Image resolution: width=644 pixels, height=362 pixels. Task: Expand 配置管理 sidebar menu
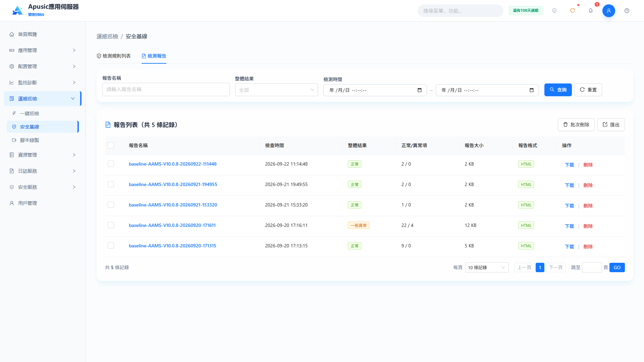click(x=43, y=66)
